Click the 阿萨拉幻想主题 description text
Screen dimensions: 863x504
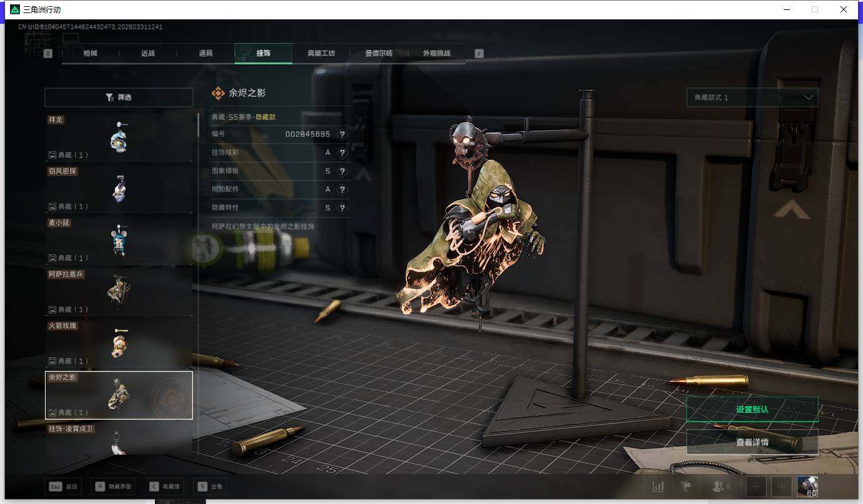tap(262, 226)
